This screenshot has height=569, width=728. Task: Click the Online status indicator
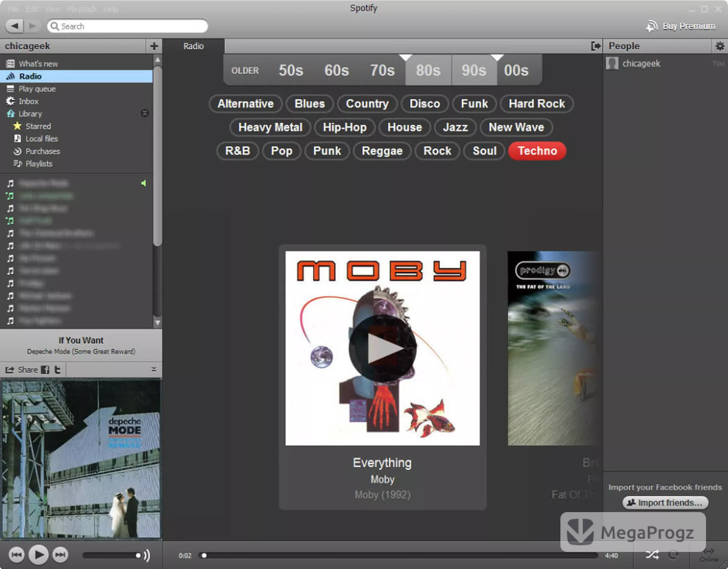coord(709,555)
